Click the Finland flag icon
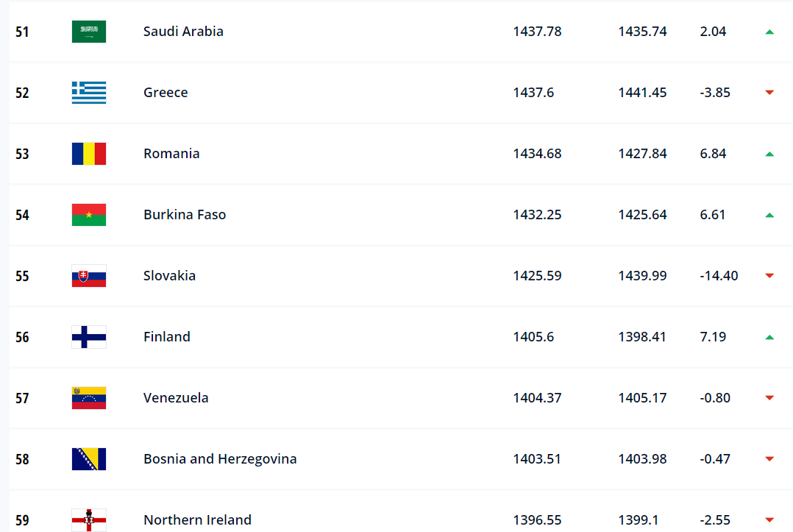Screen dimensions: 793x532 tap(89, 337)
